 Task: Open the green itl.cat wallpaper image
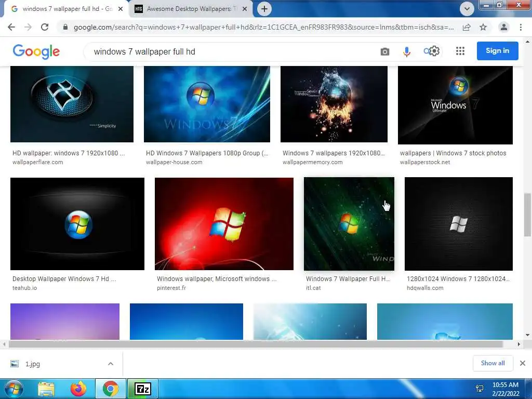[x=349, y=224]
